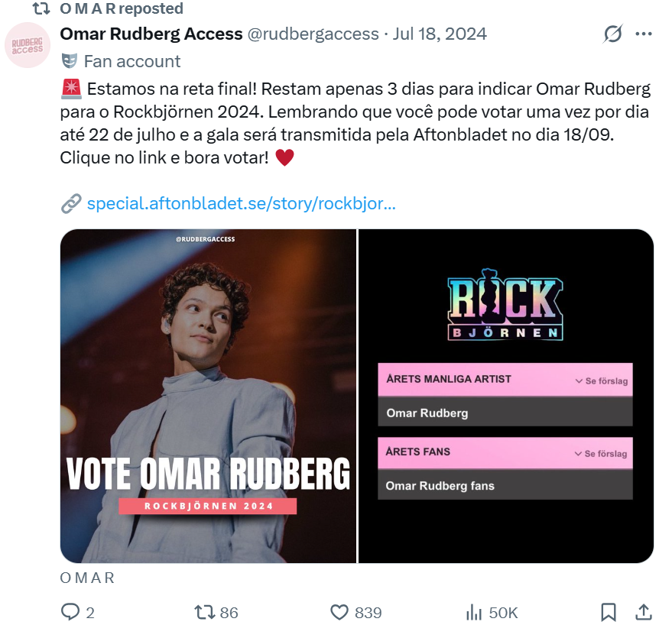Click the repost arrows icon
This screenshot has width=672, height=625.
(203, 612)
